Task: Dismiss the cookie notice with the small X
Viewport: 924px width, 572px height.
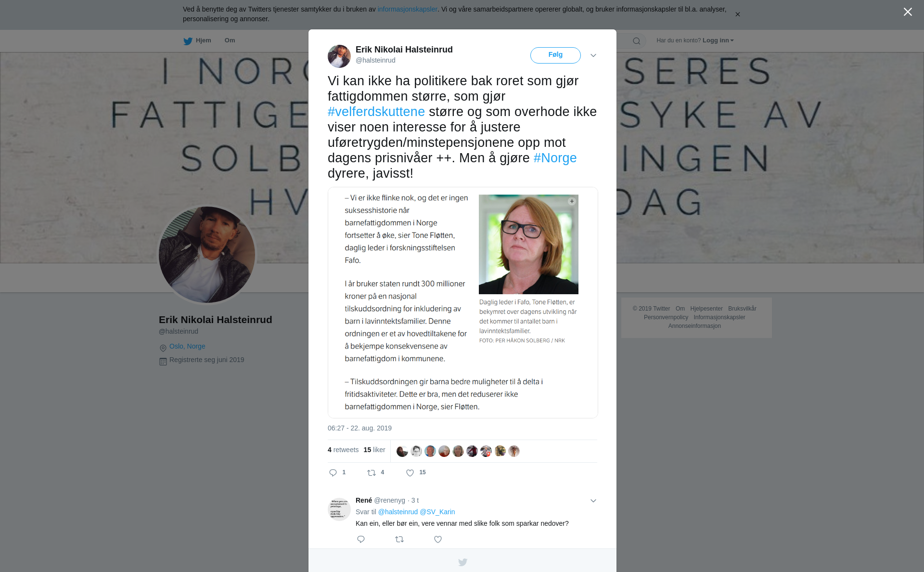Action: click(x=737, y=14)
